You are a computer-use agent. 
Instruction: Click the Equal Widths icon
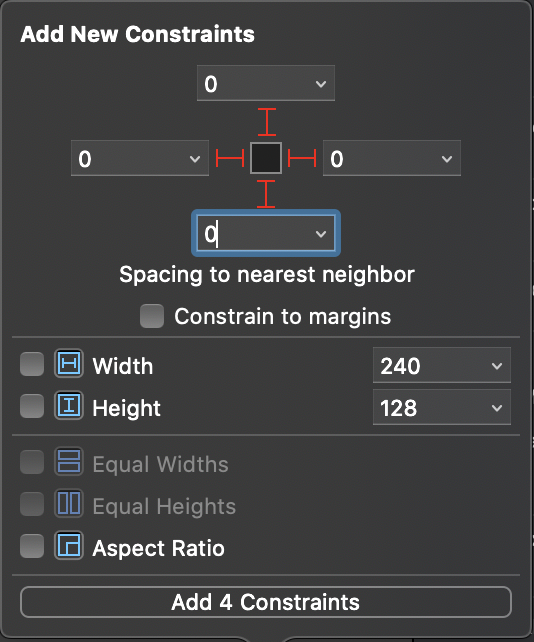[x=69, y=461]
